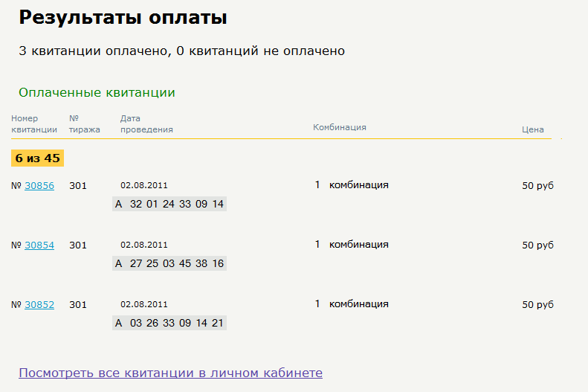Open receipt number 30852 link
The width and height of the screenshot is (588, 392).
39,305
